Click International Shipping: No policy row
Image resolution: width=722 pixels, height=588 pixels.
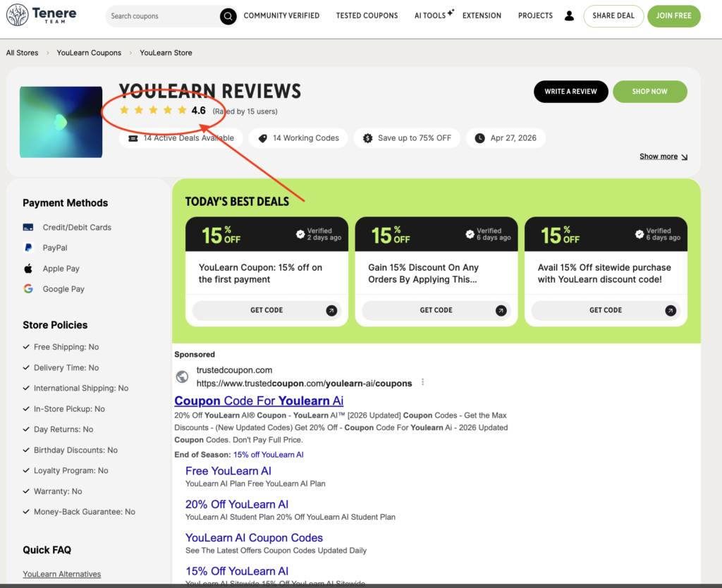75,388
